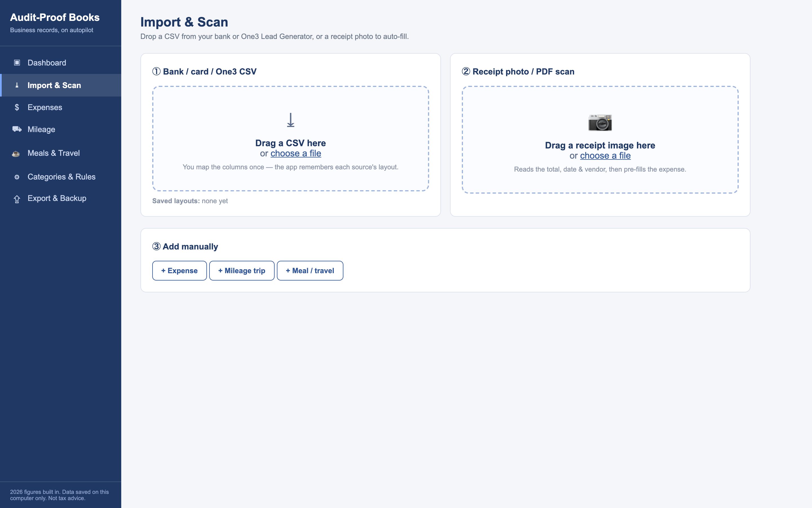Click the 'Receipt photo / PDF scan' heading
This screenshot has width=812, height=508.
point(518,72)
